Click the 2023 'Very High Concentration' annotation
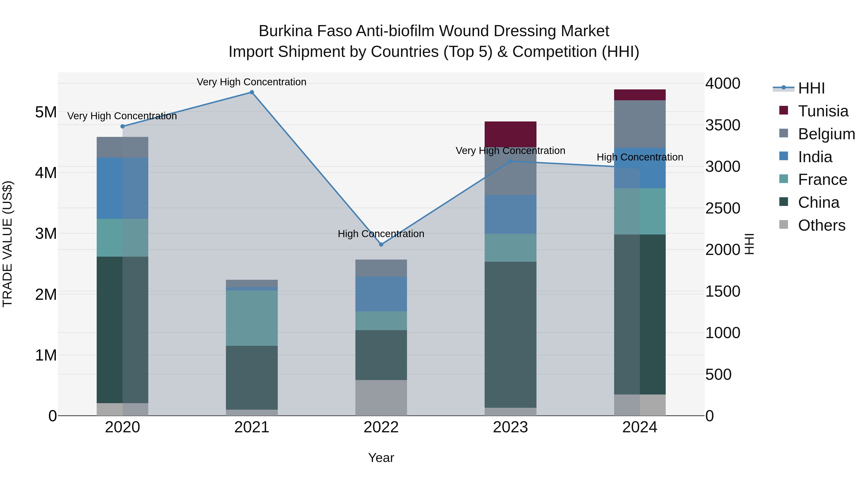 510,151
